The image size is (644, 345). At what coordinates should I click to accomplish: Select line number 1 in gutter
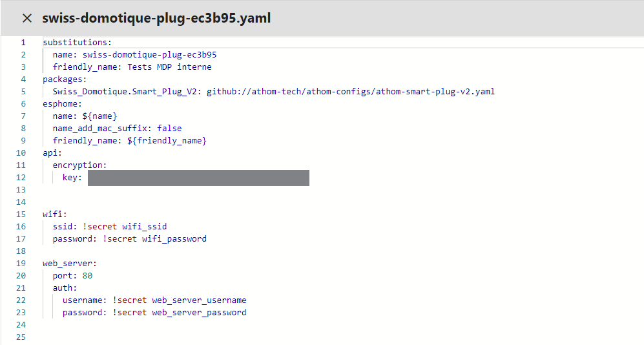point(23,42)
